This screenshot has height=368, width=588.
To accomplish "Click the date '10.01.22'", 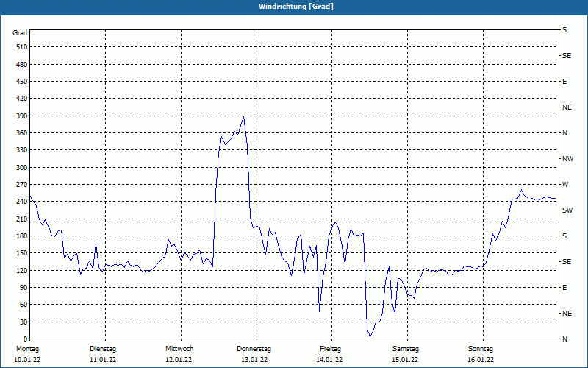I will click(27, 360).
